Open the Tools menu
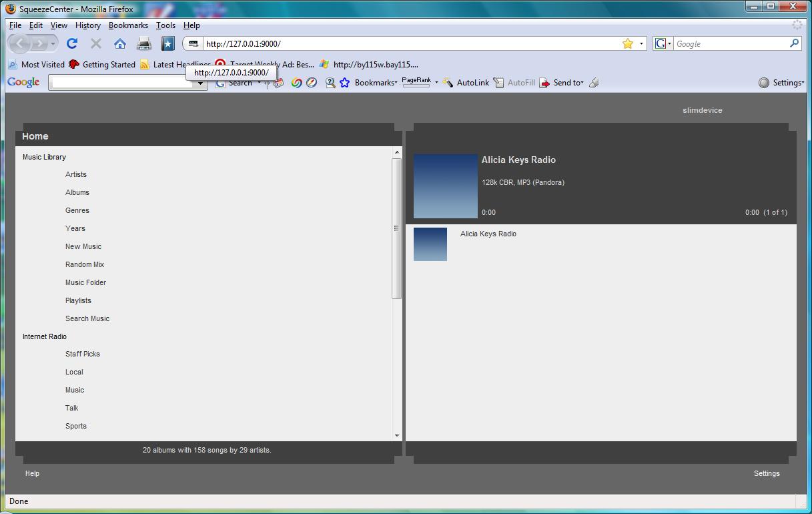This screenshot has width=812, height=514. click(165, 25)
